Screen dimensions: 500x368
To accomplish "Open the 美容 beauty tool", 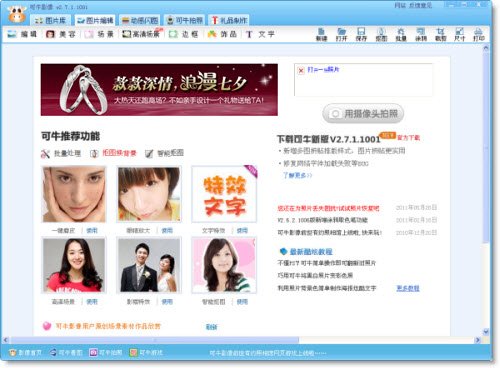I will (x=61, y=34).
